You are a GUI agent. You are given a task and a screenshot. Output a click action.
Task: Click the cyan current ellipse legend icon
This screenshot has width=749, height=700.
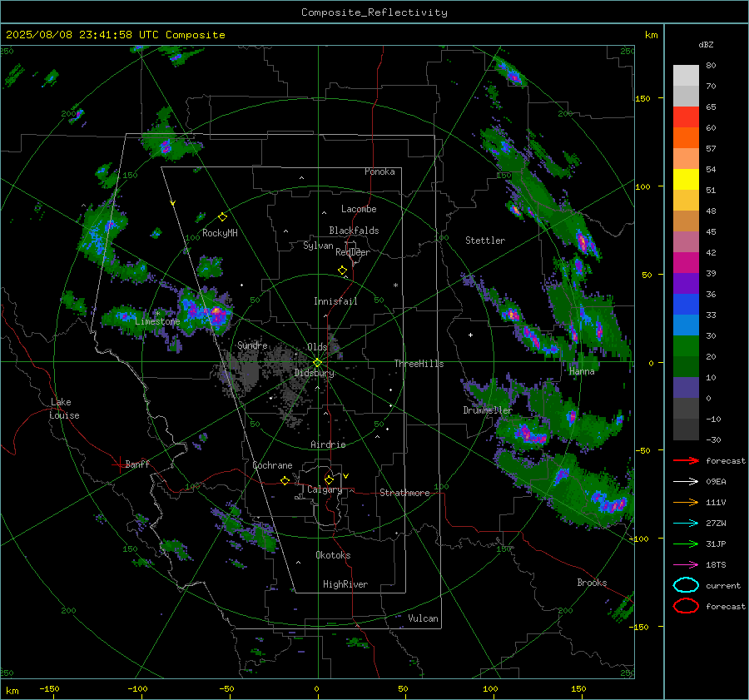click(x=686, y=585)
